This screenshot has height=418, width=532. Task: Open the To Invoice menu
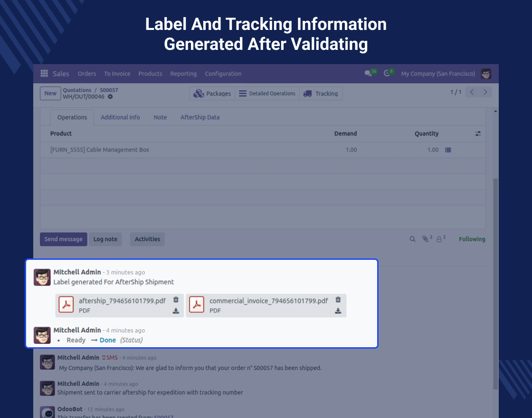(x=117, y=74)
